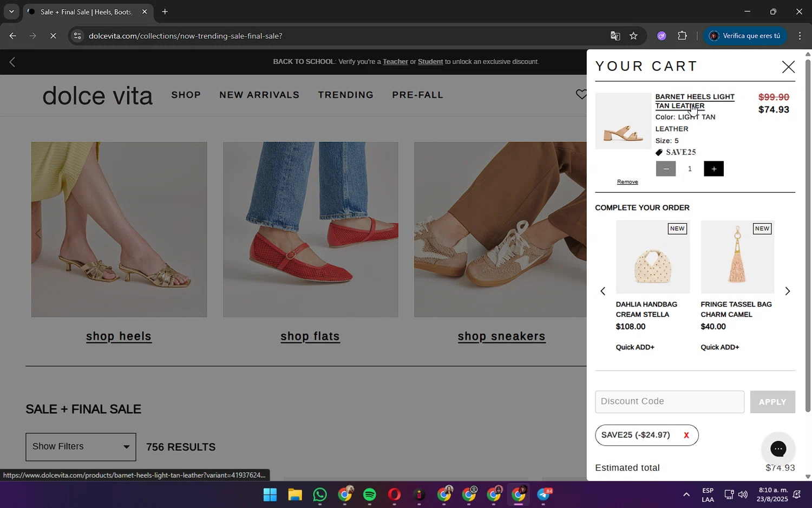Close the Sale + Final Sale tab
The width and height of the screenshot is (812, 508).
(145, 11)
